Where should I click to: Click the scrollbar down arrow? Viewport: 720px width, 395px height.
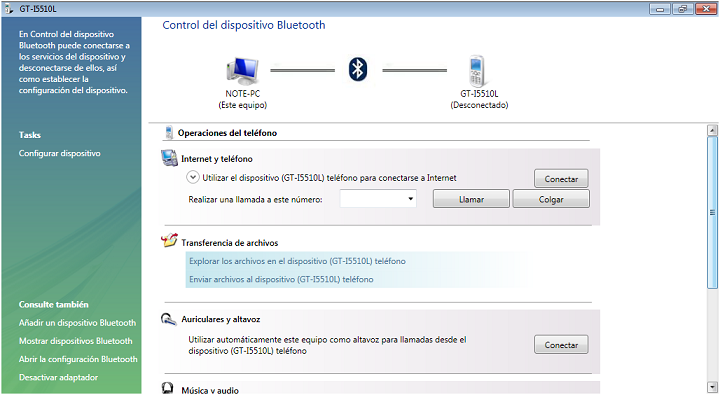tap(712, 387)
